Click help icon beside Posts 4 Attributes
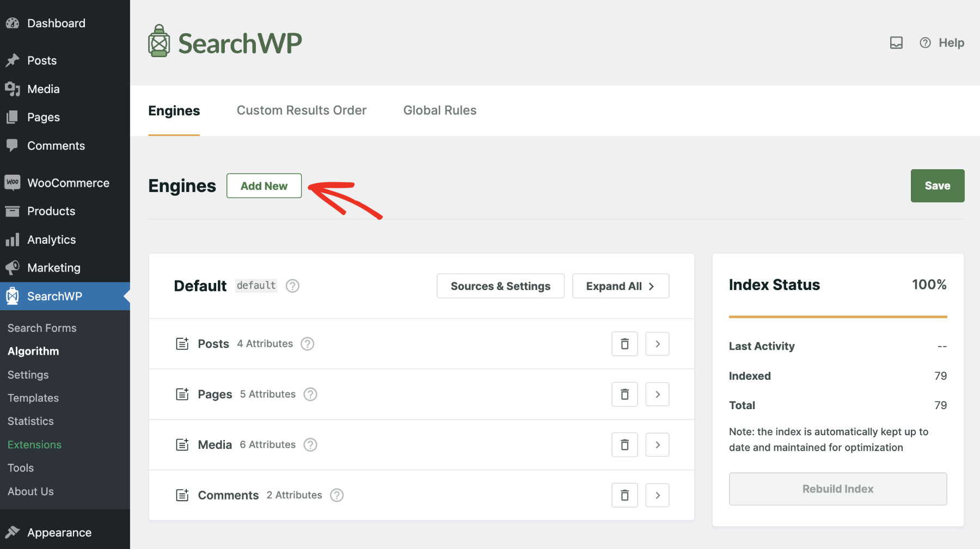The width and height of the screenshot is (980, 549). click(x=308, y=344)
